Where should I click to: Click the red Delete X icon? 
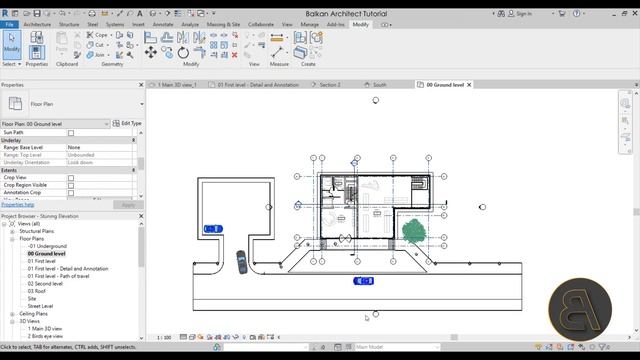point(235,55)
